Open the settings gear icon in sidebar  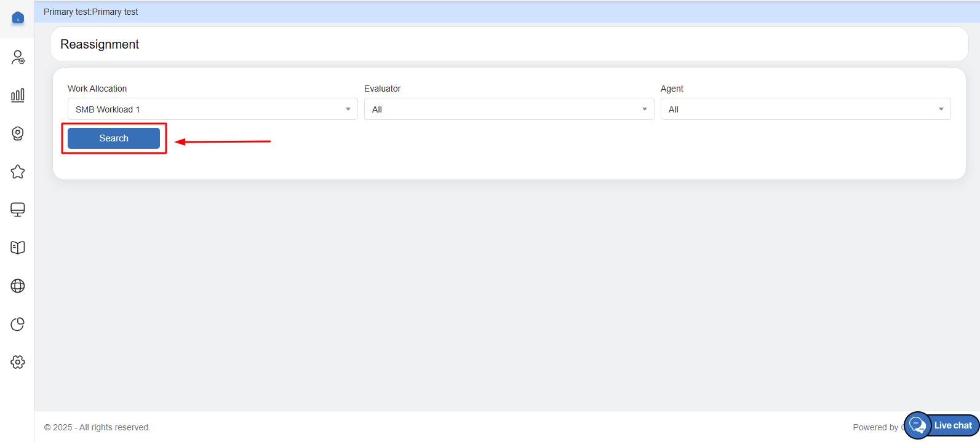pyautogui.click(x=18, y=362)
